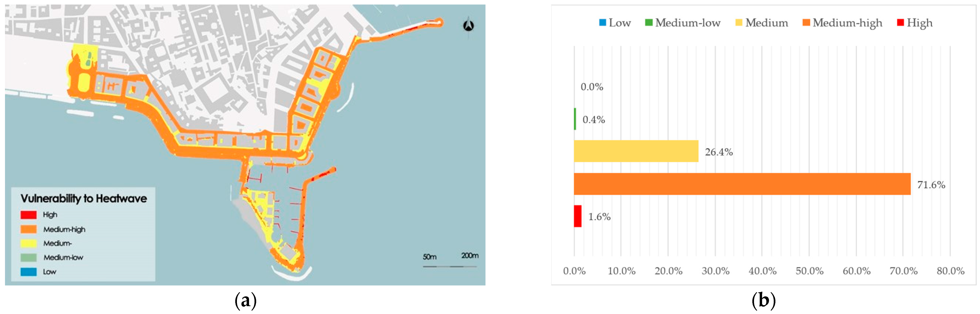The height and width of the screenshot is (314, 980).
Task: Click the north arrow compass icon
Action: pyautogui.click(x=468, y=25)
